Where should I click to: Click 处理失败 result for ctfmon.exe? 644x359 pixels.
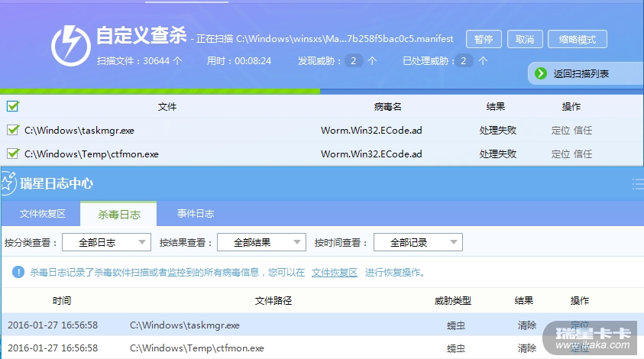coord(497,154)
